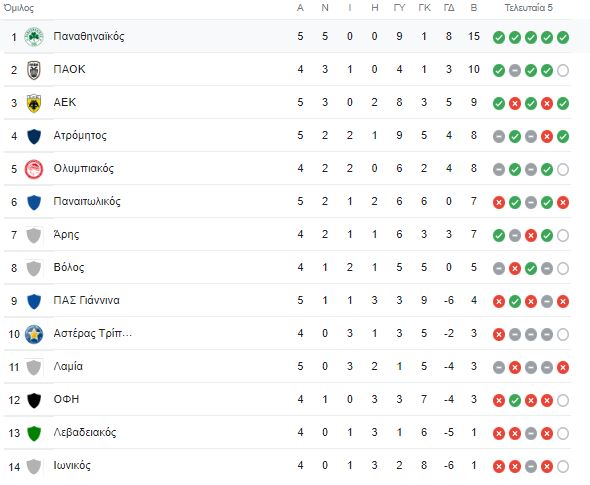
Task: Click the Παναθηναϊκός green clover crest
Action: [x=34, y=37]
